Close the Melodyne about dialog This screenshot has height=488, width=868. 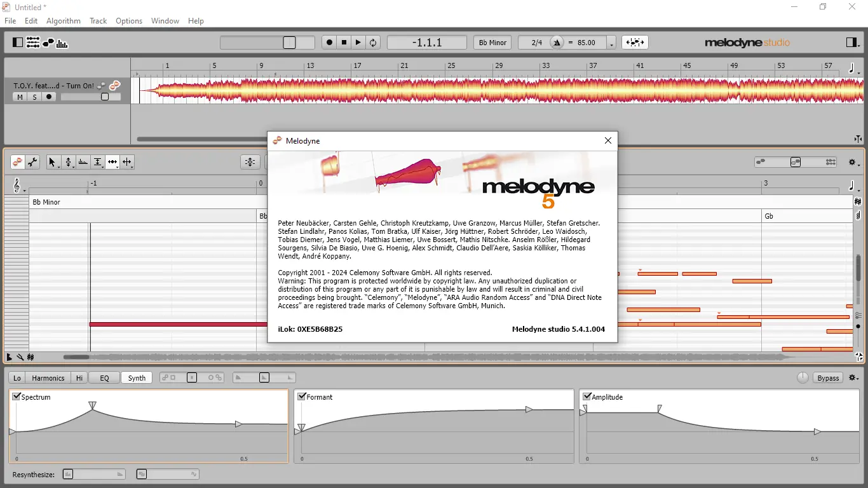tap(608, 140)
